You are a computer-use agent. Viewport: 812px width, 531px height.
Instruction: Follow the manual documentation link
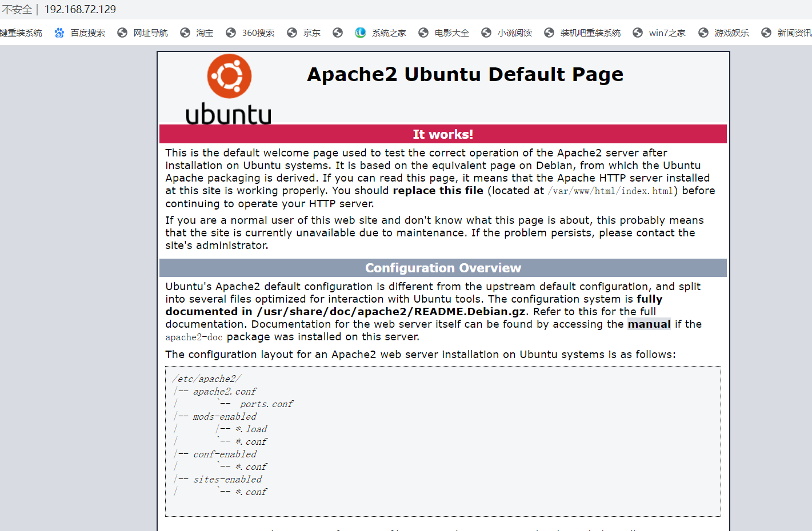pos(649,324)
